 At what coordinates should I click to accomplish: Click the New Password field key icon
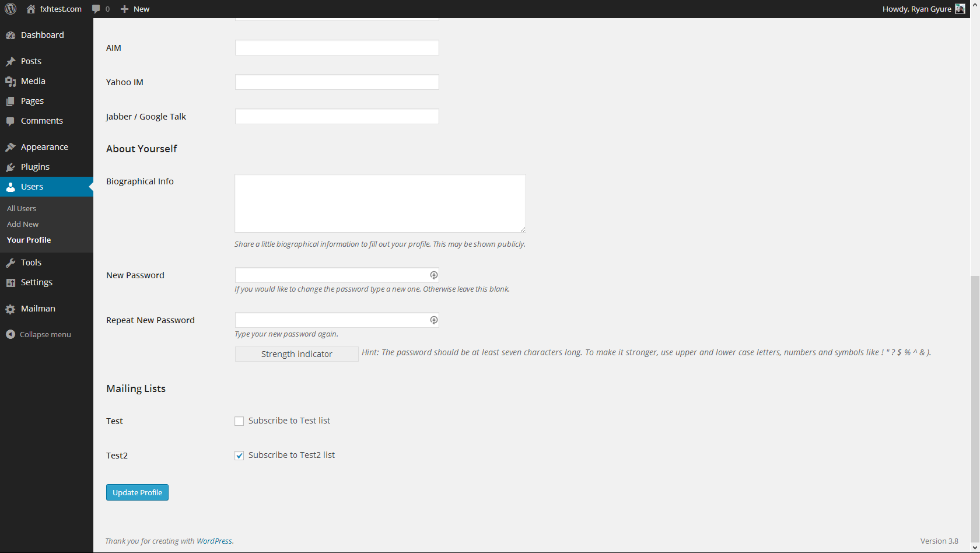(433, 275)
